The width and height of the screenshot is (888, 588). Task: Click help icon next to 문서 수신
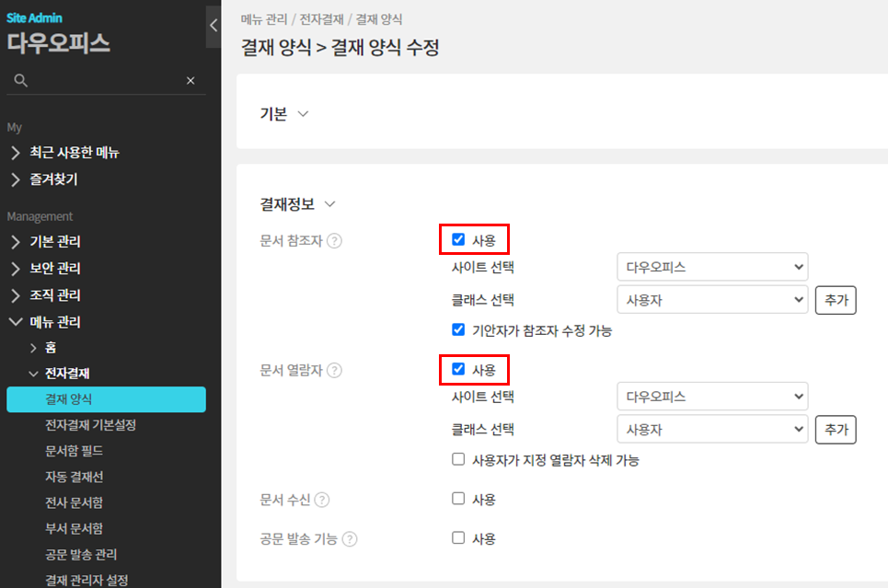click(x=322, y=500)
